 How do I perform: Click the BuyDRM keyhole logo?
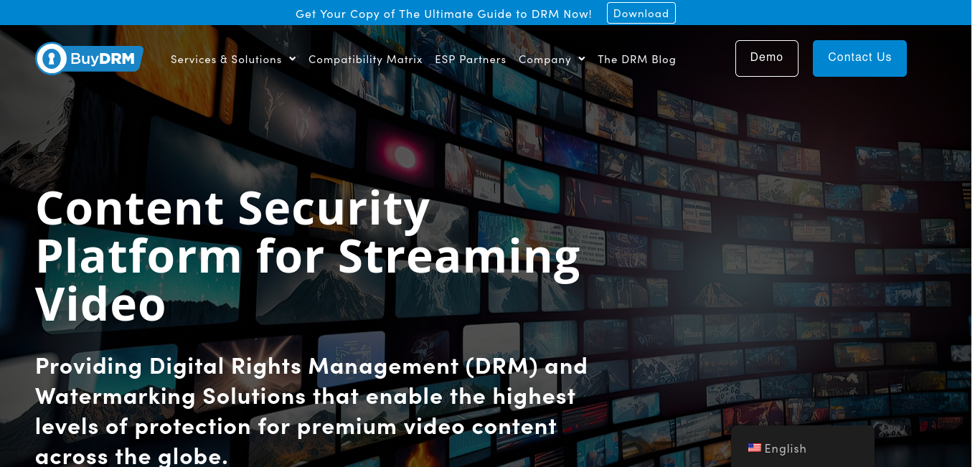pyautogui.click(x=89, y=59)
